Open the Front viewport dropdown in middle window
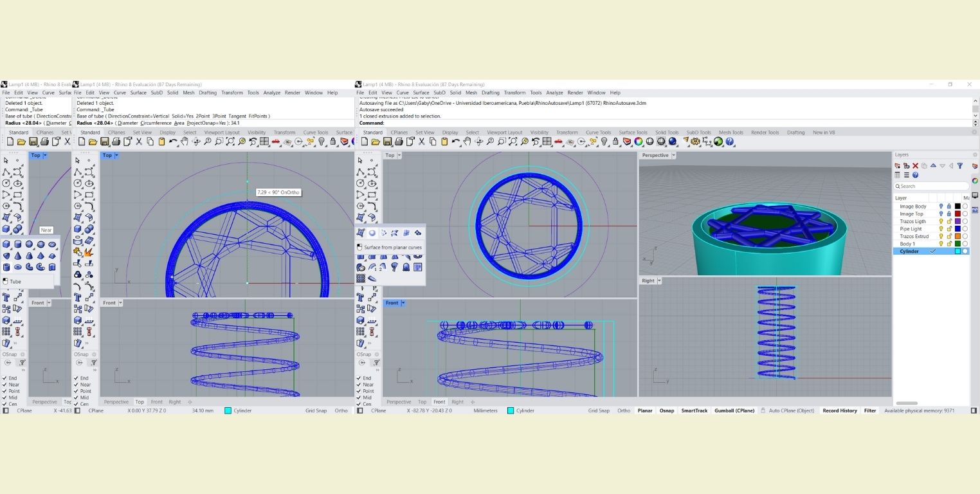 120,303
